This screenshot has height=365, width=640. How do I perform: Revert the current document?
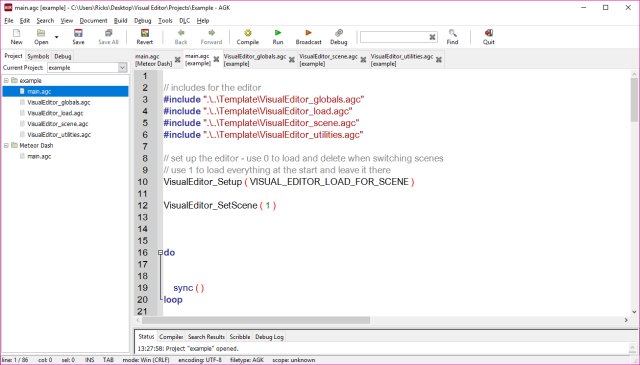pyautogui.click(x=144, y=36)
